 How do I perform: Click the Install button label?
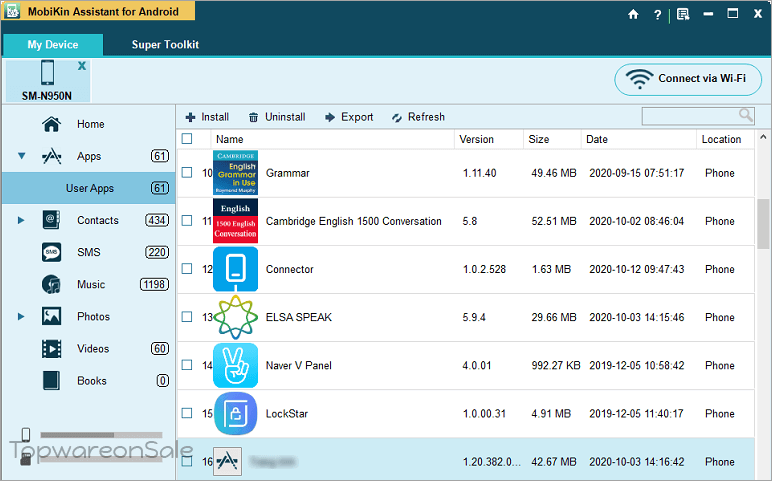215,117
